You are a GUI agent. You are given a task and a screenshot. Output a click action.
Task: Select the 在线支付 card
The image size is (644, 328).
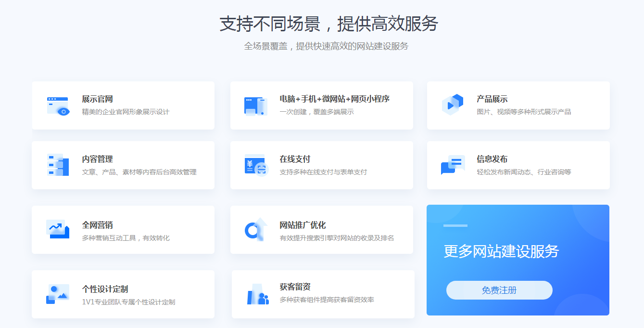pyautogui.click(x=321, y=165)
